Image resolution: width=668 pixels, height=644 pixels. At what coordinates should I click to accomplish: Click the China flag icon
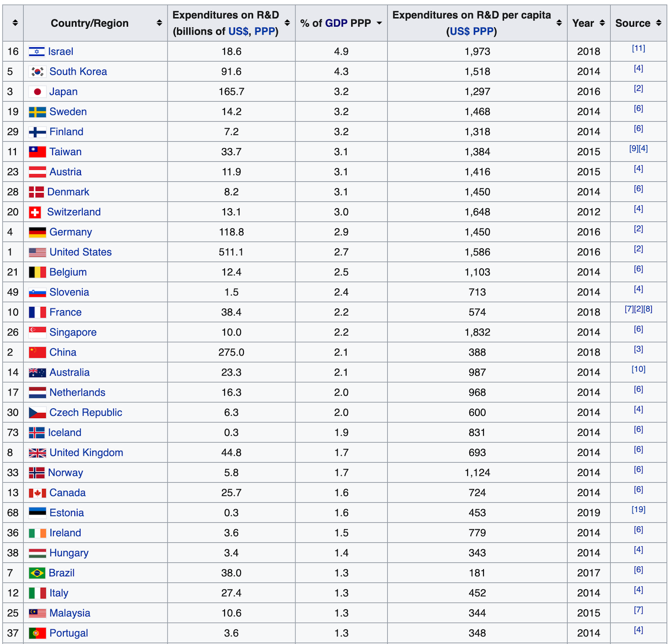click(37, 352)
